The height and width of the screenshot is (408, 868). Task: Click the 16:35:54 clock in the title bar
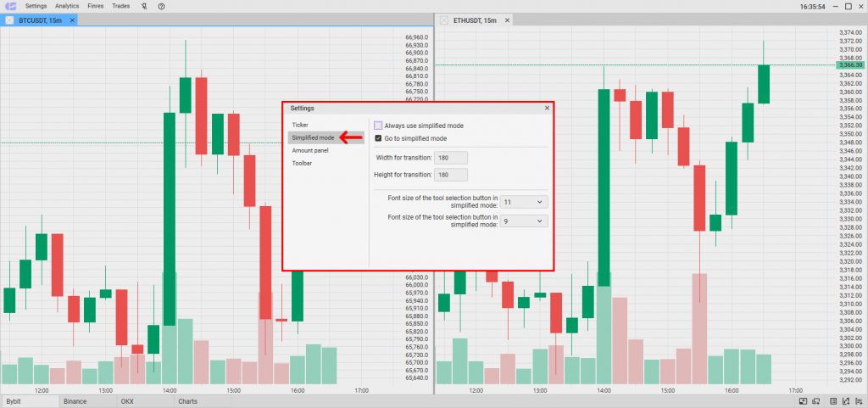(813, 7)
